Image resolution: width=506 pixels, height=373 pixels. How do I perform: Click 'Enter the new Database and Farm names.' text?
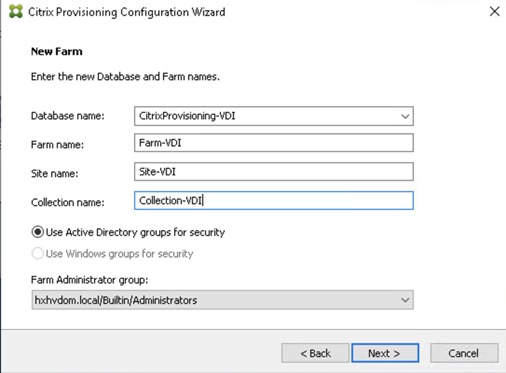coord(125,77)
